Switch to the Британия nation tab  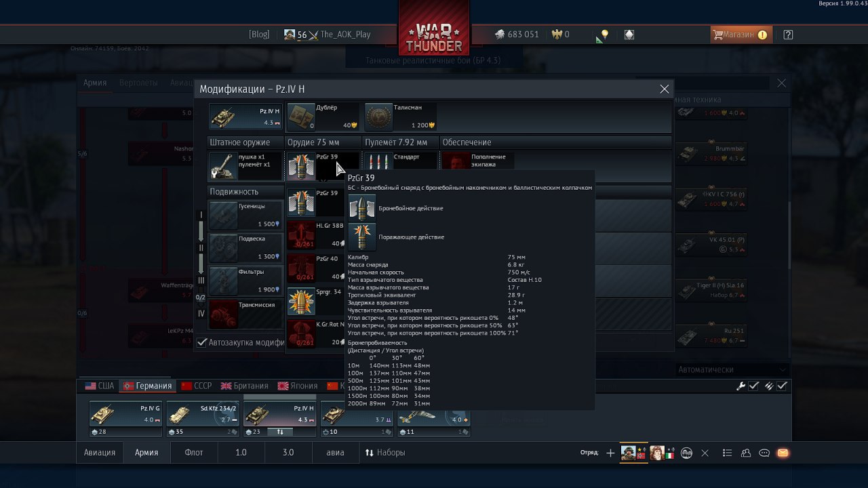pos(245,386)
